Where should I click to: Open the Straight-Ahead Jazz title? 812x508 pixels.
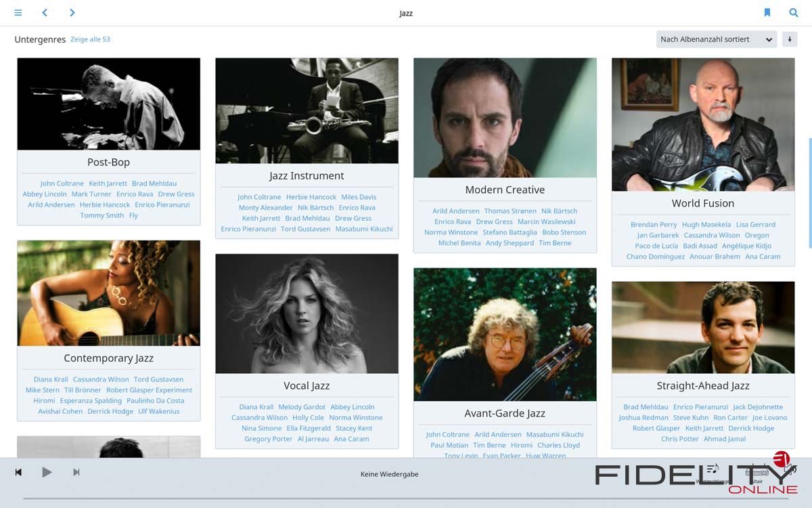coord(703,385)
